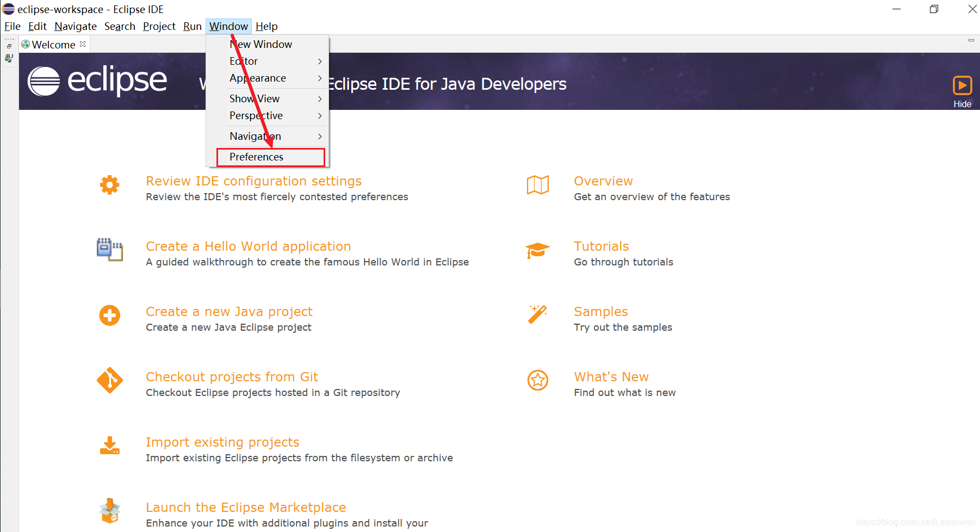
Task: Click the import download arrow icon
Action: click(x=110, y=446)
